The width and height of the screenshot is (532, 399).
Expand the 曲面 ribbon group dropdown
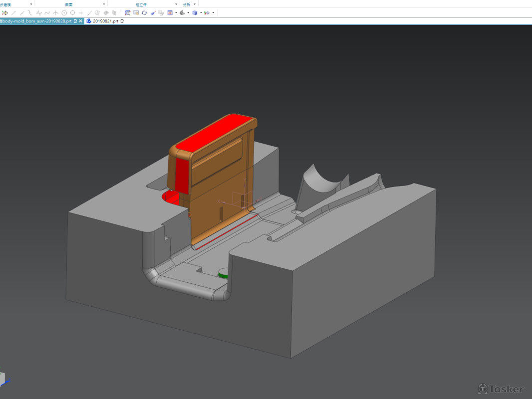[104, 4]
